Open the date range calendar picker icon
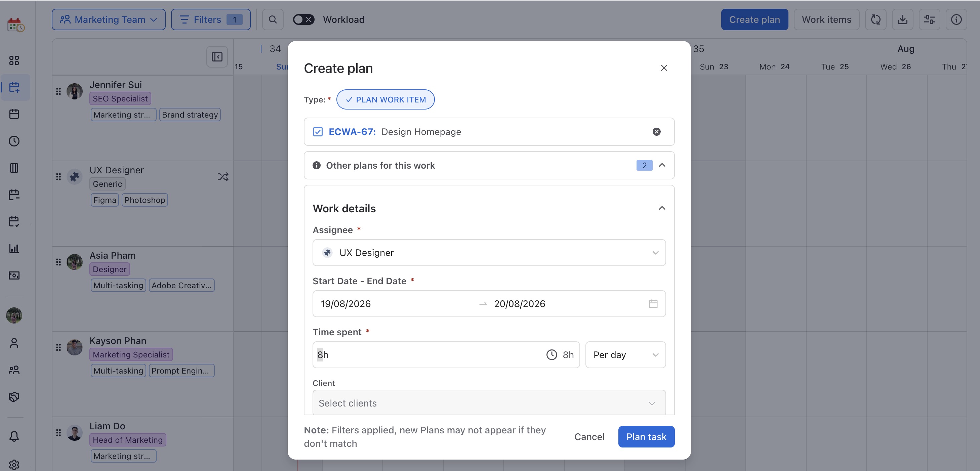Image resolution: width=980 pixels, height=471 pixels. coord(653,304)
